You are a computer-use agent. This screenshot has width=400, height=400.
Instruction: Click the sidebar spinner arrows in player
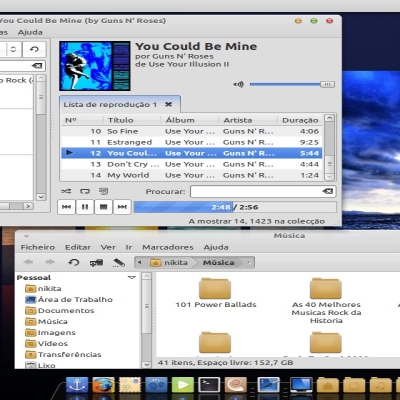[x=13, y=49]
